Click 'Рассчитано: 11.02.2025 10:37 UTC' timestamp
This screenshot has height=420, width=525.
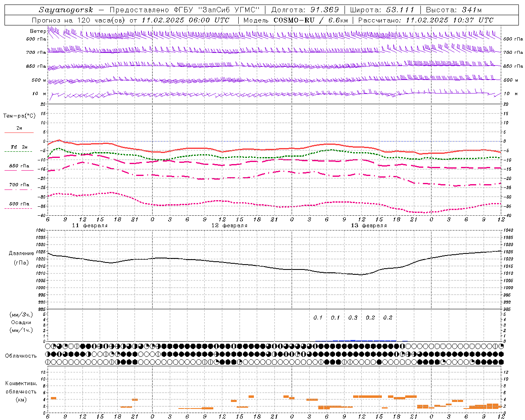pyautogui.click(x=426, y=20)
